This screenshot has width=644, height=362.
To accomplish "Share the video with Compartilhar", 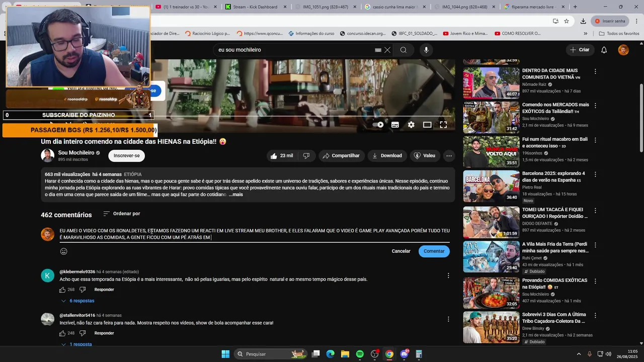I will (x=341, y=156).
